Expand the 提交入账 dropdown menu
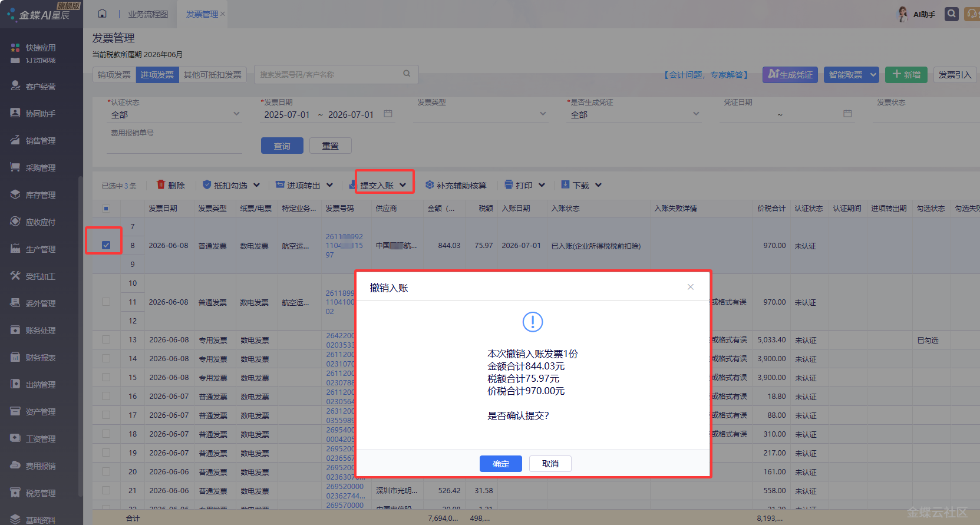 (403, 185)
